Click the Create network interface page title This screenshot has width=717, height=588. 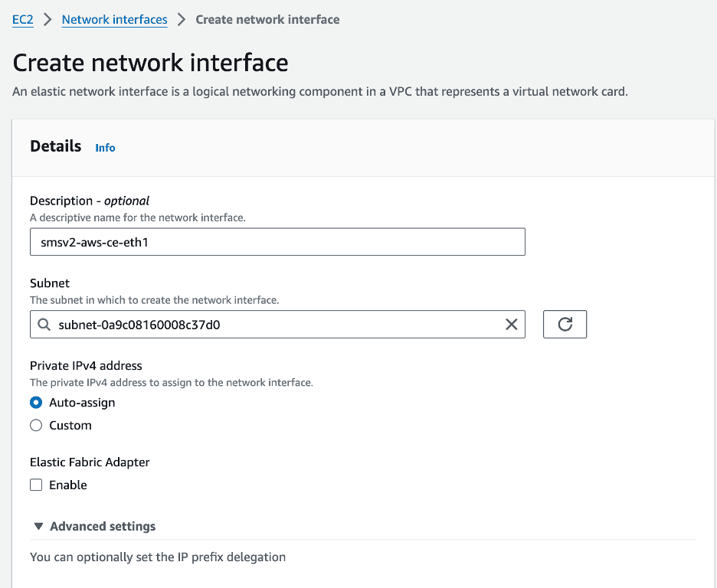150,63
